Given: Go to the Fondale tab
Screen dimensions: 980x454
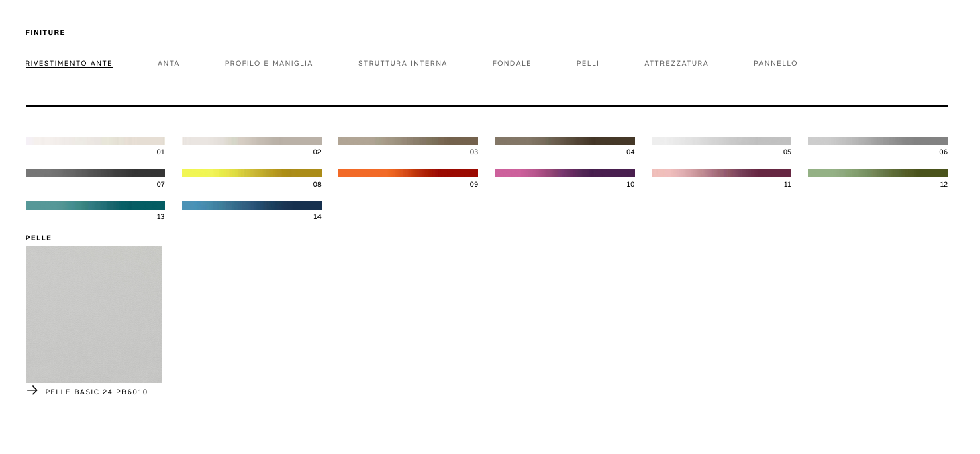Looking at the screenshot, I should tap(511, 64).
